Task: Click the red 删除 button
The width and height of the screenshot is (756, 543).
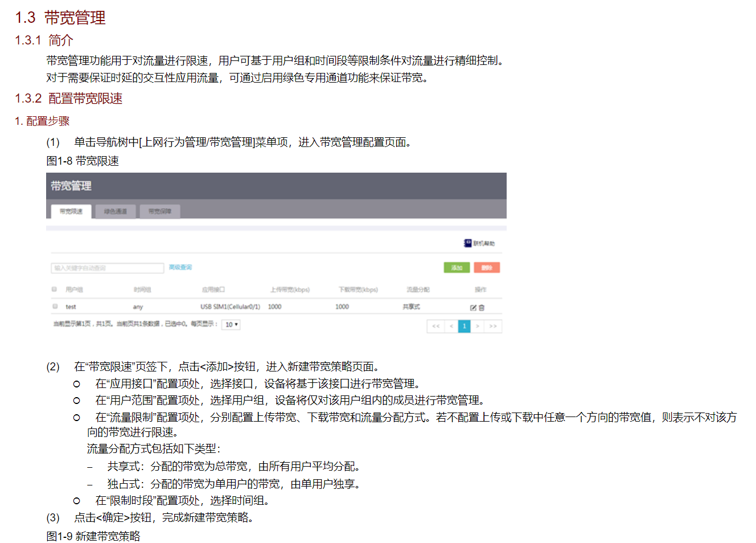Action: pos(487,268)
